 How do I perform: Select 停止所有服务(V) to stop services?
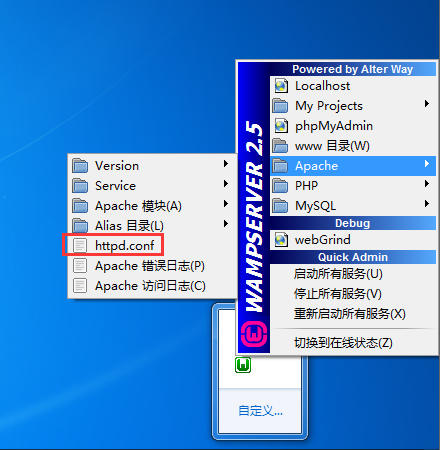click(x=353, y=294)
